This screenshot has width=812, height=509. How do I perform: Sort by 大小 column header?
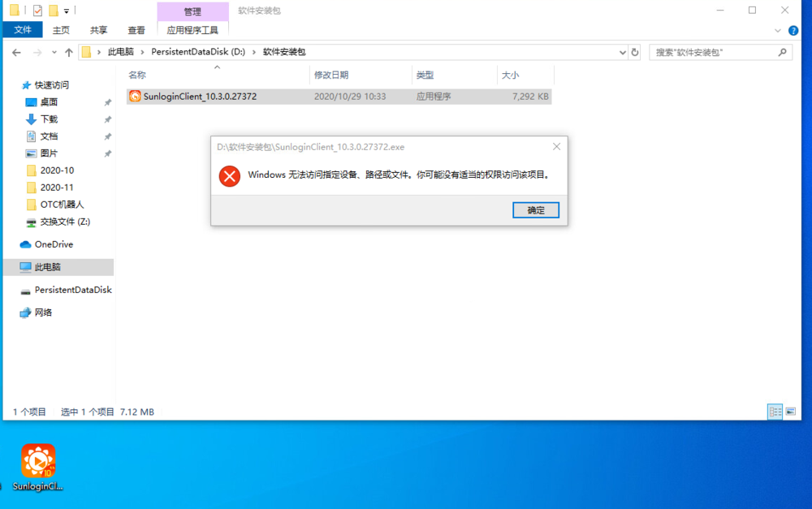(510, 75)
